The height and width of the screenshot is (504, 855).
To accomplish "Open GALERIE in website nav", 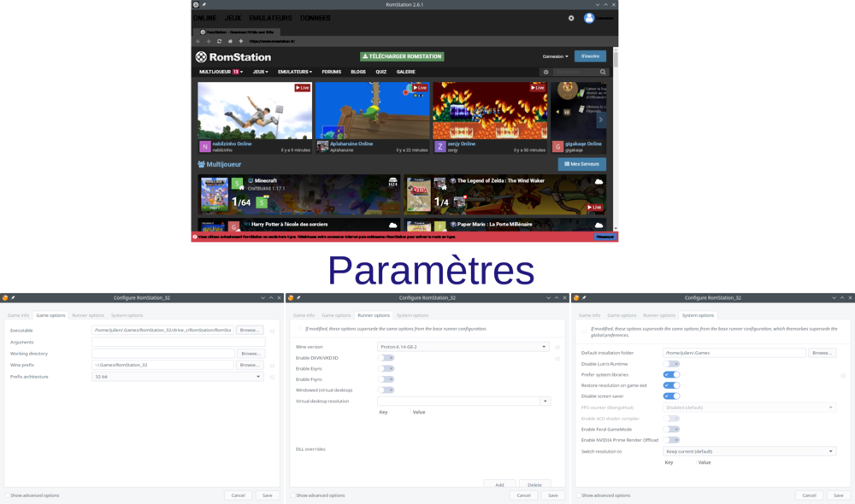I will click(405, 72).
